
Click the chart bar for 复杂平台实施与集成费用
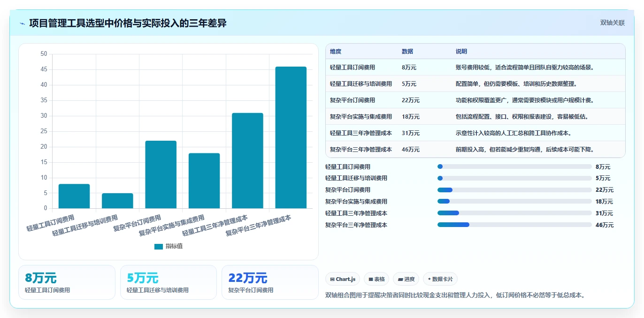tap(204, 181)
